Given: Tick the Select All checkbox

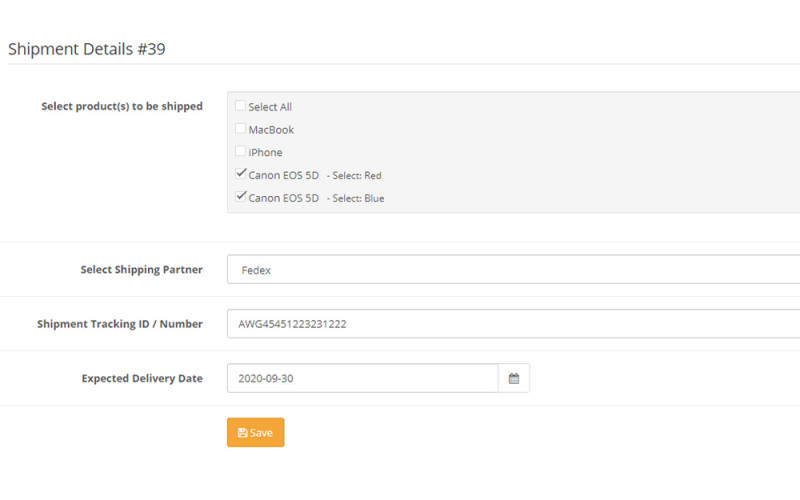Looking at the screenshot, I should tap(240, 106).
